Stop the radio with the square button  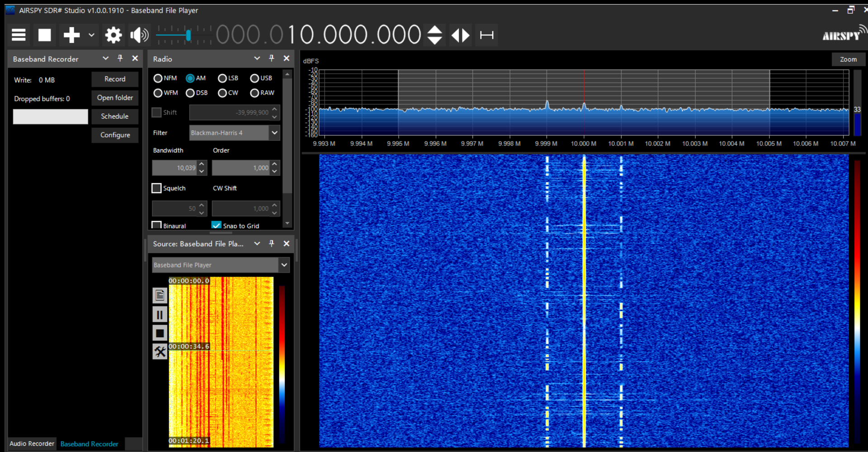point(44,35)
